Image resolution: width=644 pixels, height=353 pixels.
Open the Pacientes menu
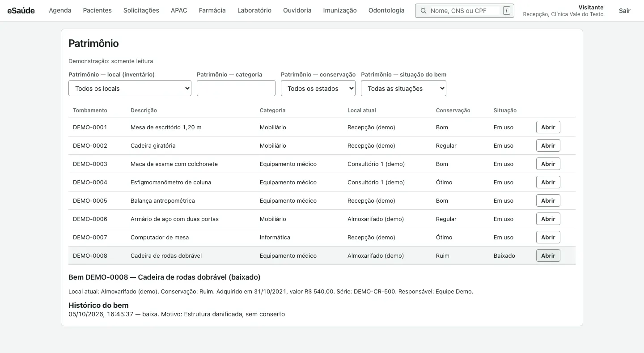[97, 10]
